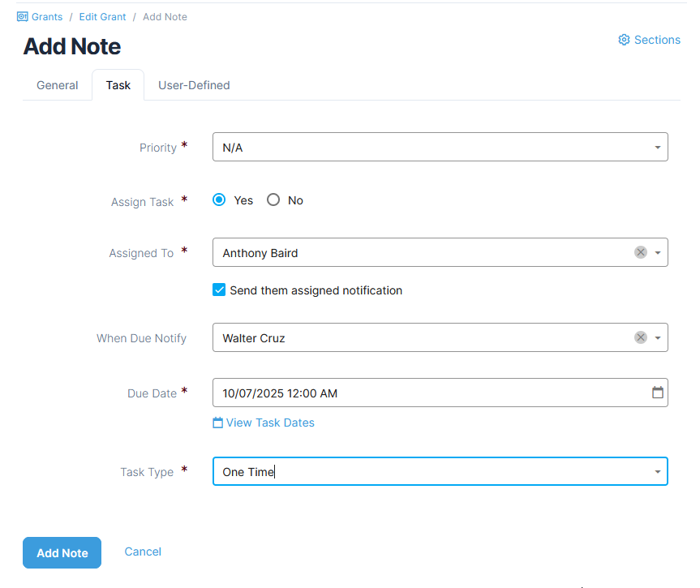The width and height of the screenshot is (700, 588).
Task: Click the Sections gear icon
Action: coord(624,40)
